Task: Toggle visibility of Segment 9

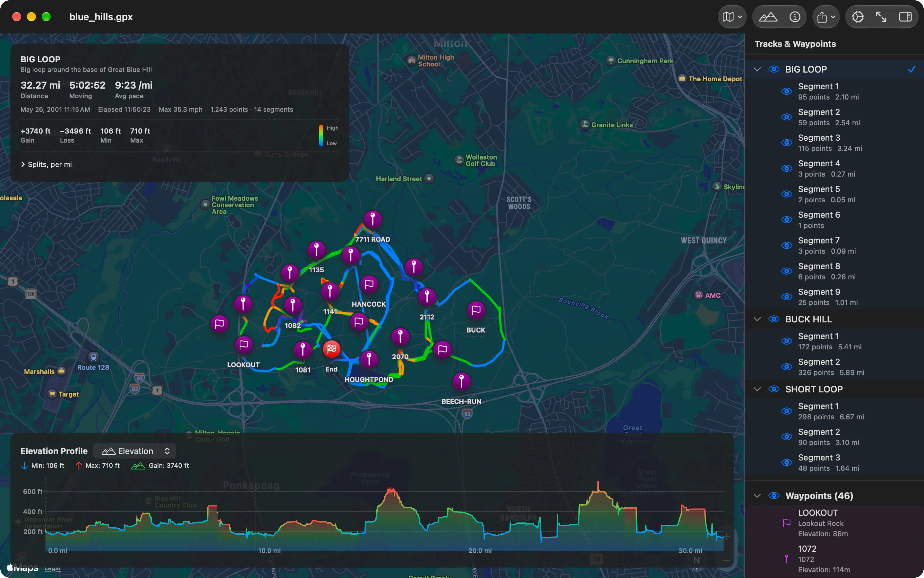Action: (787, 297)
